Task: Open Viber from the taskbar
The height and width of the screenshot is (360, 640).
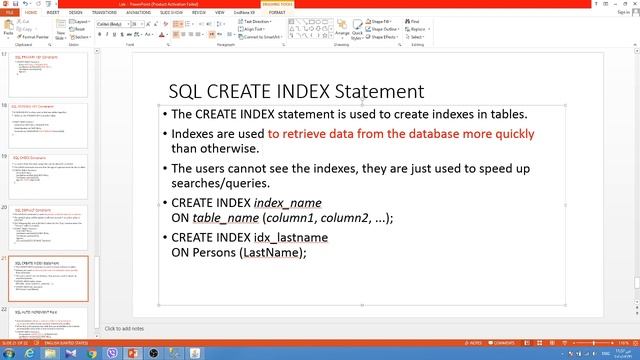Action: click(112, 353)
